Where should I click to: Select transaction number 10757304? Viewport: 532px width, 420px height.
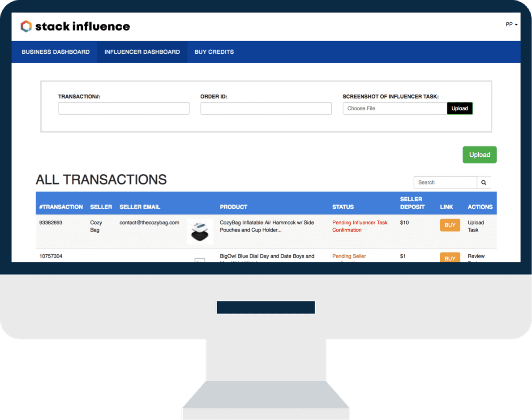[51, 256]
